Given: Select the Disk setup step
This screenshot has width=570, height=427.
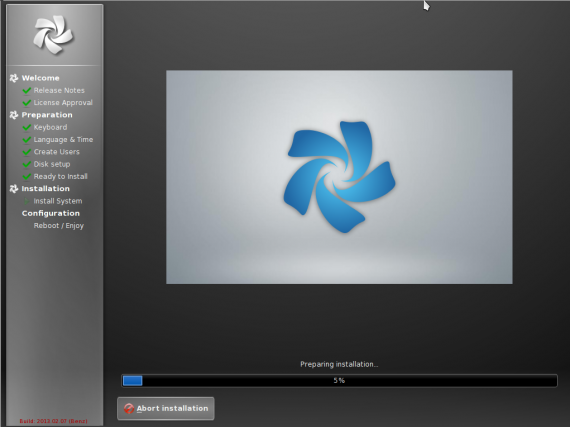Looking at the screenshot, I should (52, 164).
